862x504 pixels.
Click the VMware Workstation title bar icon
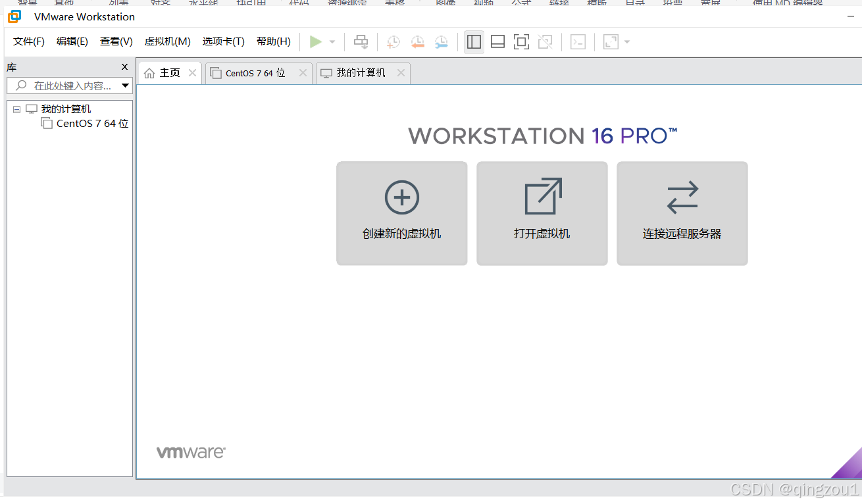coord(14,16)
